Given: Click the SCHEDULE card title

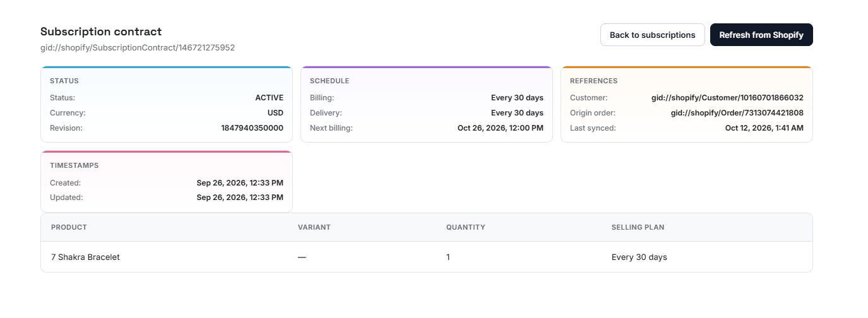Looking at the screenshot, I should click(330, 81).
